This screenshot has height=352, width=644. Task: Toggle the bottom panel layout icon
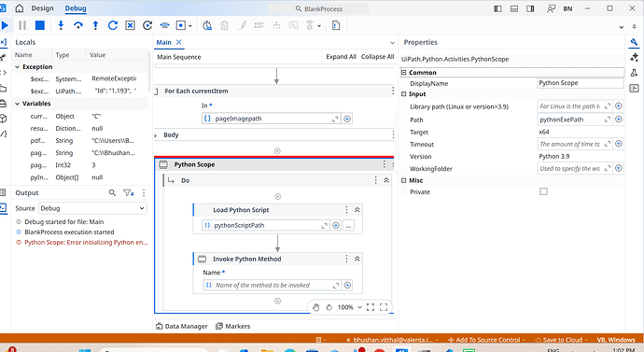514,8
